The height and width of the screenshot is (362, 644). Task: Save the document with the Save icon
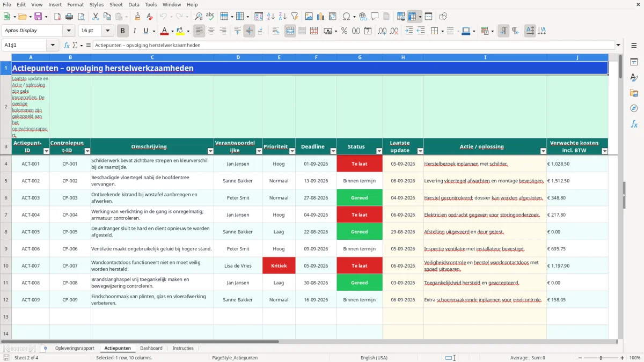[x=38, y=17]
